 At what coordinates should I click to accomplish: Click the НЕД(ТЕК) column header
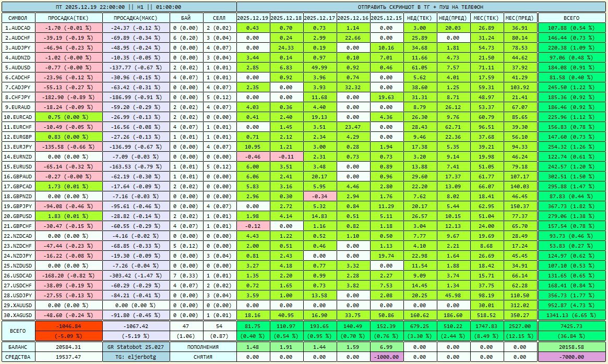[420, 18]
